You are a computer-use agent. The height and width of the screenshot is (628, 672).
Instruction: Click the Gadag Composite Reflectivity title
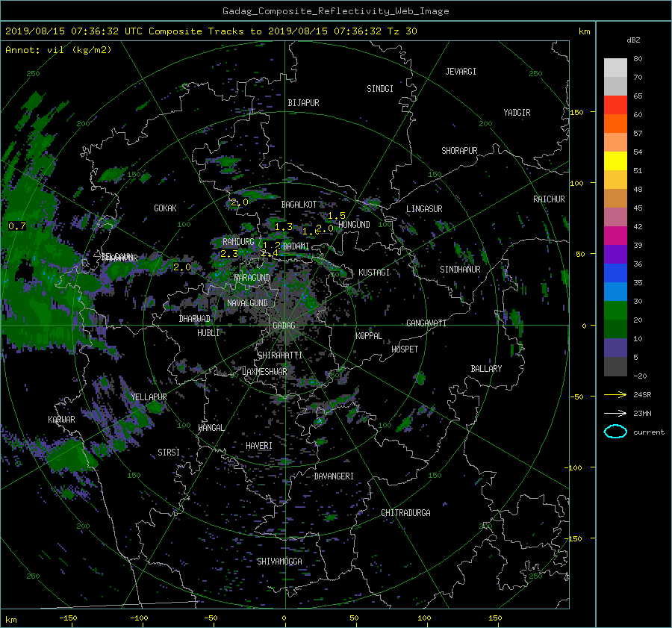(x=335, y=11)
